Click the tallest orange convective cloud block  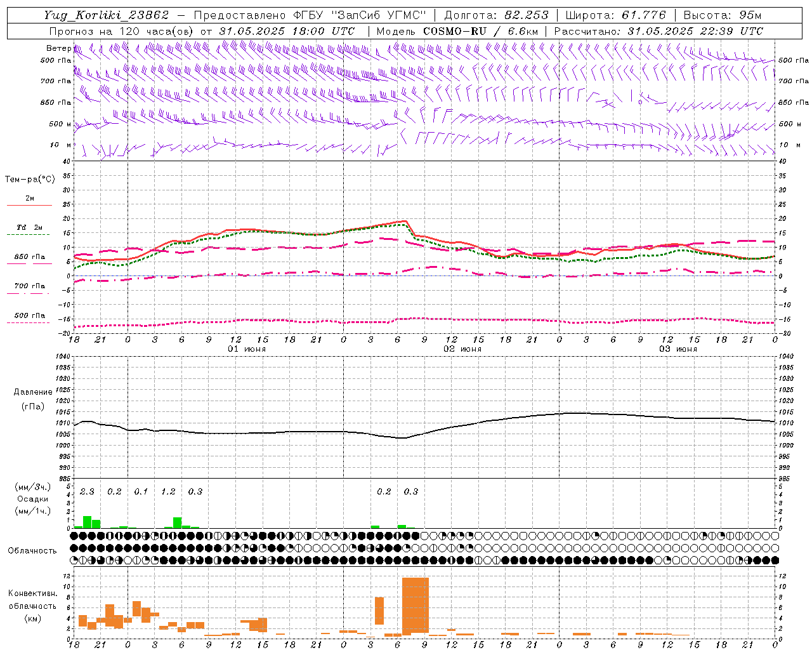coord(416,605)
